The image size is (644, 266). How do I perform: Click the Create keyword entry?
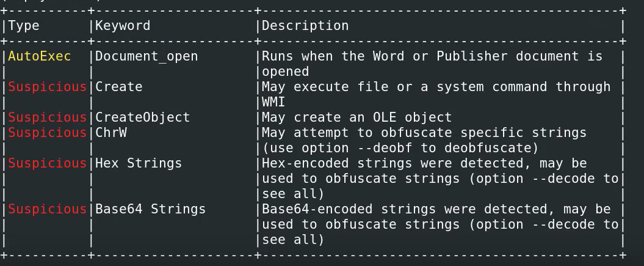(x=118, y=87)
